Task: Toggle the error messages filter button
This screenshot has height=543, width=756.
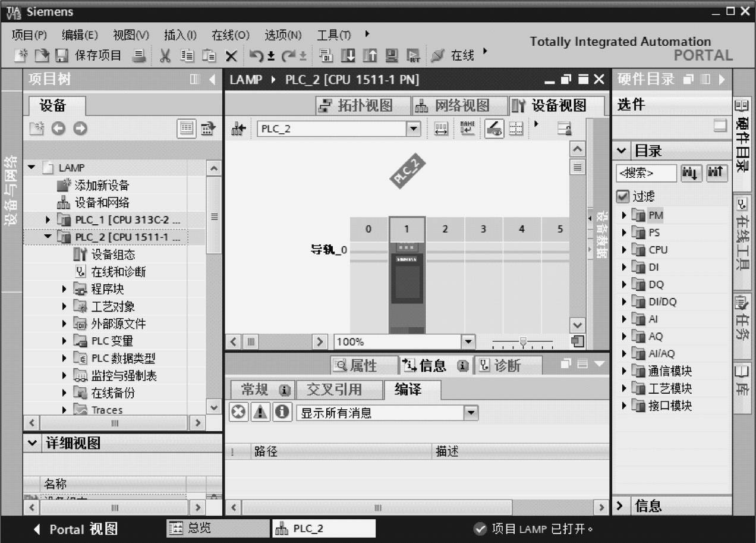Action: tap(238, 412)
